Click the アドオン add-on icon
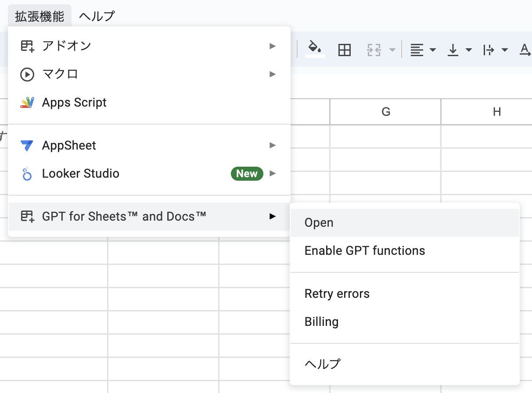The width and height of the screenshot is (532, 393). point(27,45)
